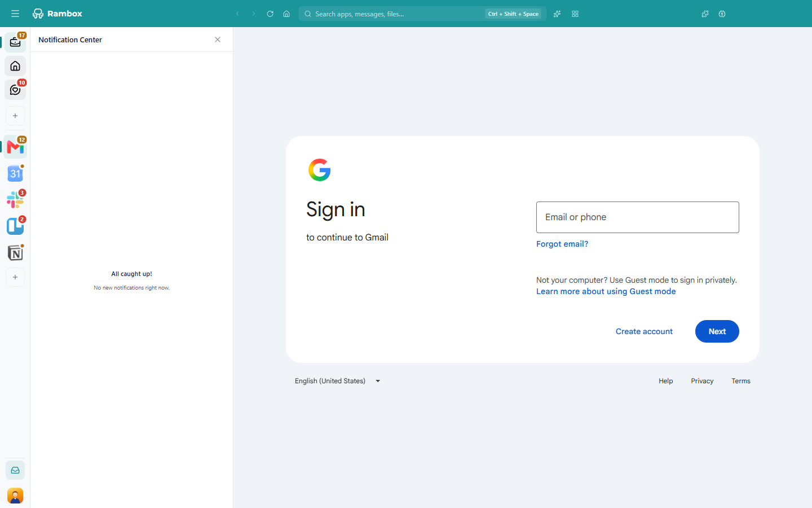Image resolution: width=812 pixels, height=508 pixels.
Task: Open the Notion app in sidebar
Action: (15, 253)
